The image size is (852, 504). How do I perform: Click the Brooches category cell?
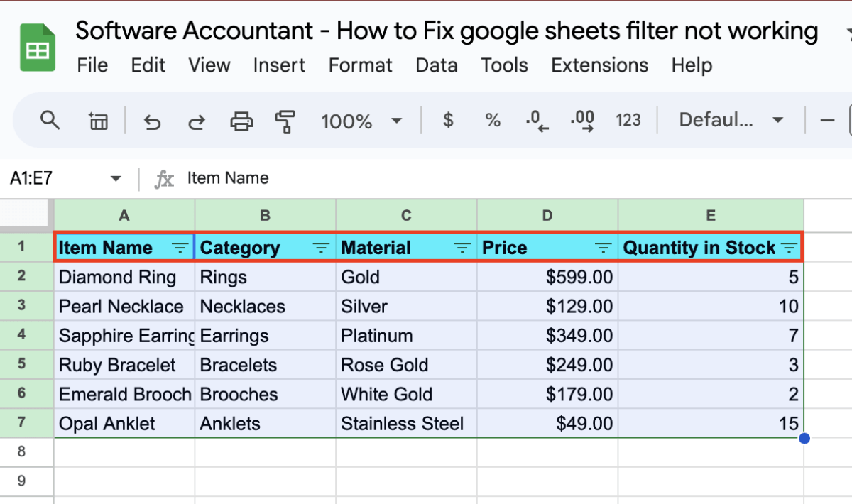point(266,394)
